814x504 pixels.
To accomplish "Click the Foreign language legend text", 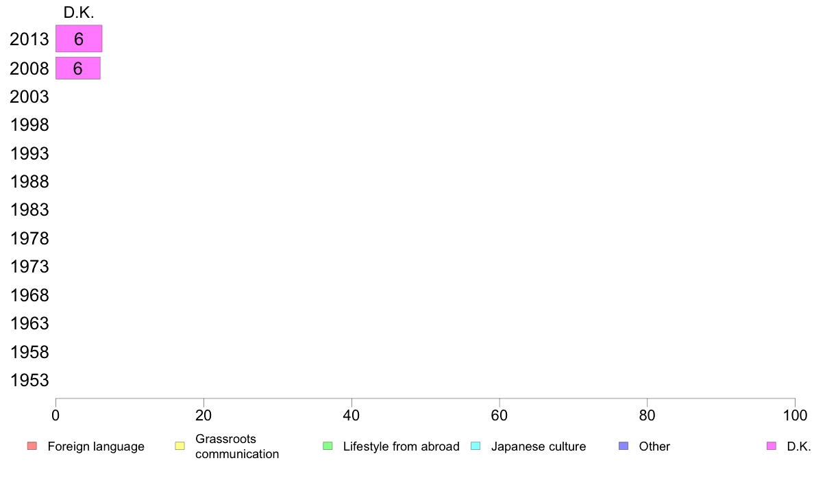I will tap(96, 446).
